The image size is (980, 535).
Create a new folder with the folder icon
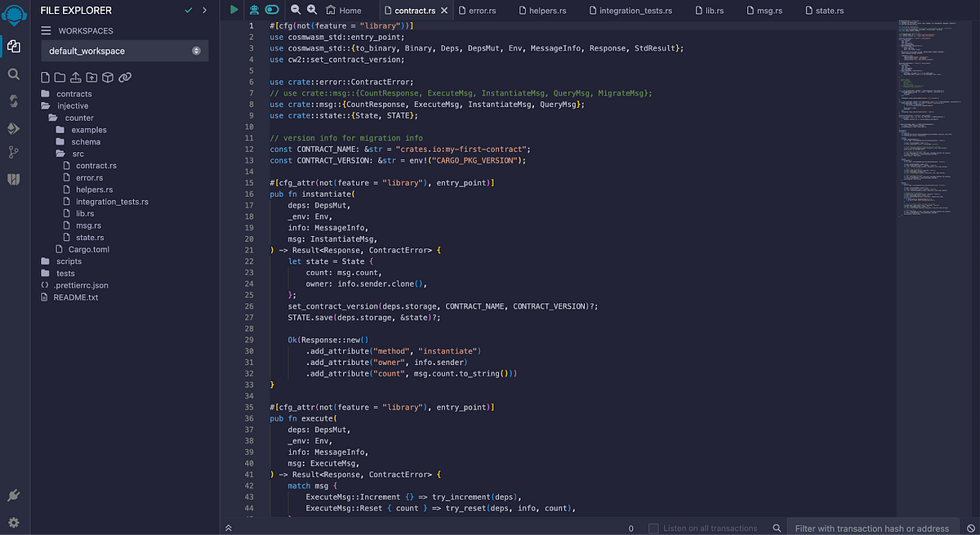(x=60, y=76)
